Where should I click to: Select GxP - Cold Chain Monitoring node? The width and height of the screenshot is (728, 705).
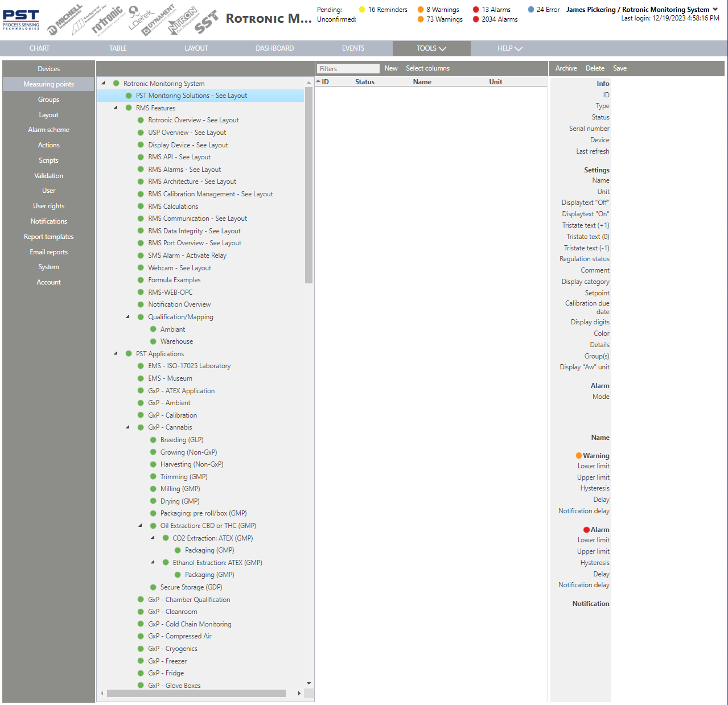pyautogui.click(x=190, y=624)
